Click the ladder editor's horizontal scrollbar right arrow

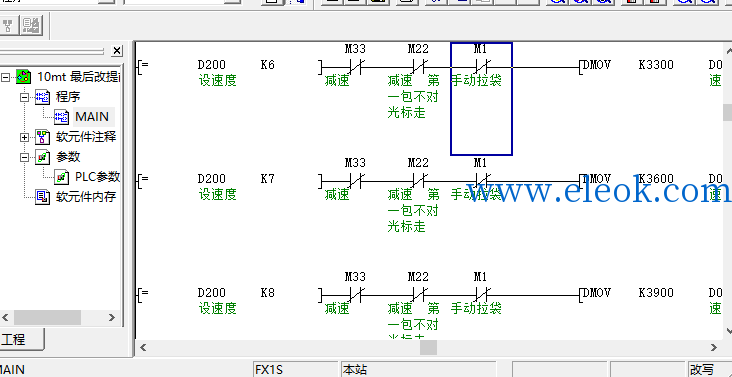[713, 348]
